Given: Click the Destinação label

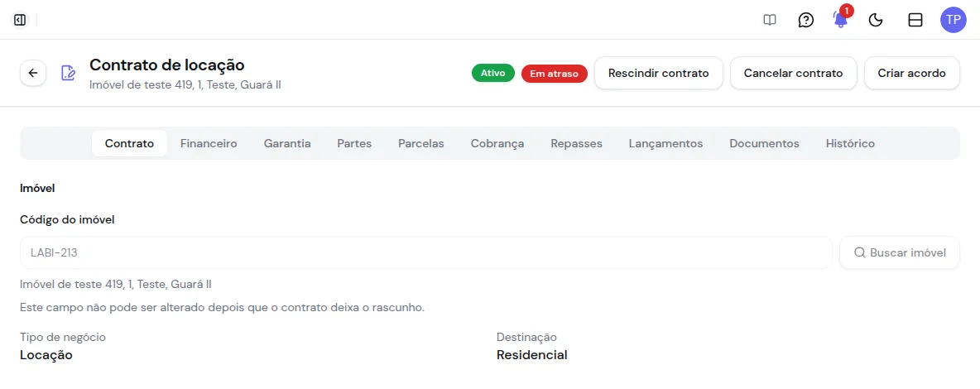Looking at the screenshot, I should [x=526, y=337].
